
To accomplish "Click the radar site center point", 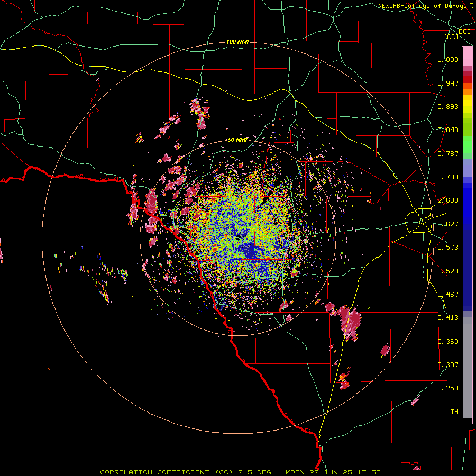I will pyautogui.click(x=239, y=237).
